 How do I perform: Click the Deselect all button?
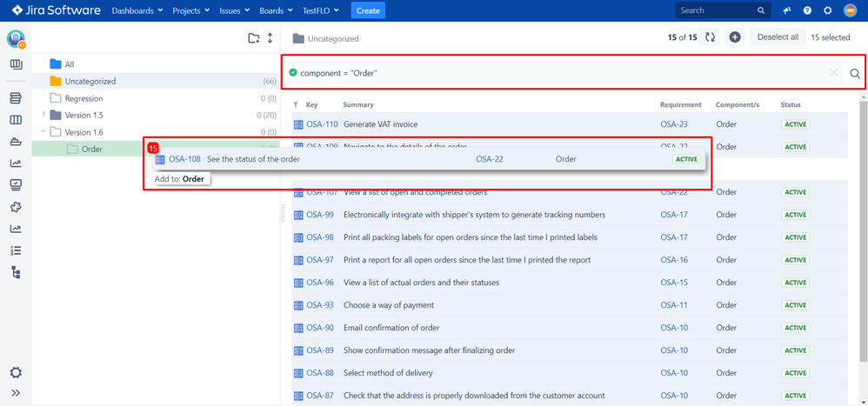[778, 37]
